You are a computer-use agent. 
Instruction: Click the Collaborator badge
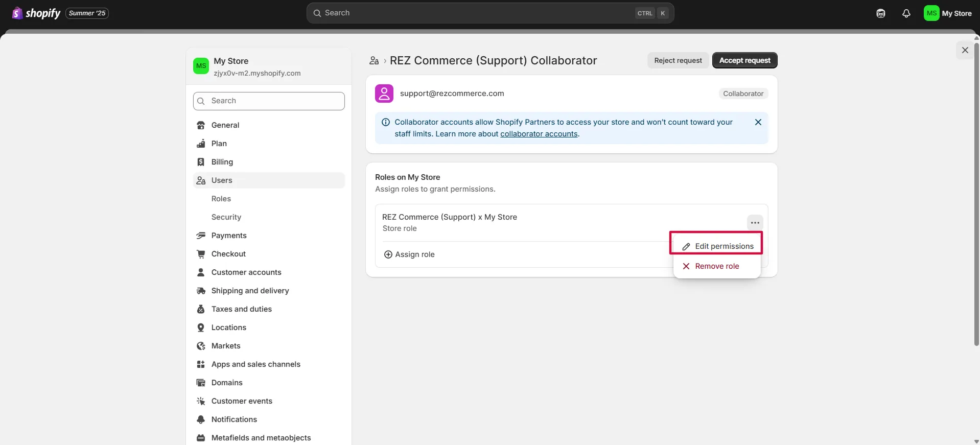(x=743, y=93)
